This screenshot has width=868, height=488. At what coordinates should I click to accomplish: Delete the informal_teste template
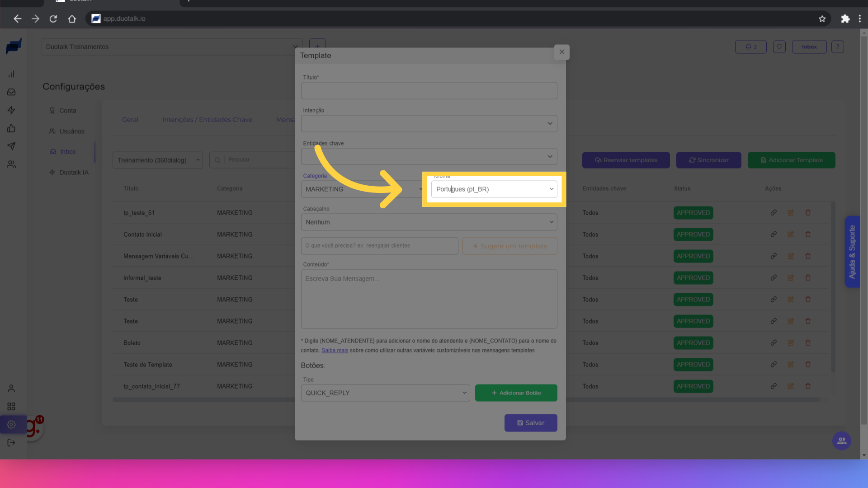coord(808,278)
